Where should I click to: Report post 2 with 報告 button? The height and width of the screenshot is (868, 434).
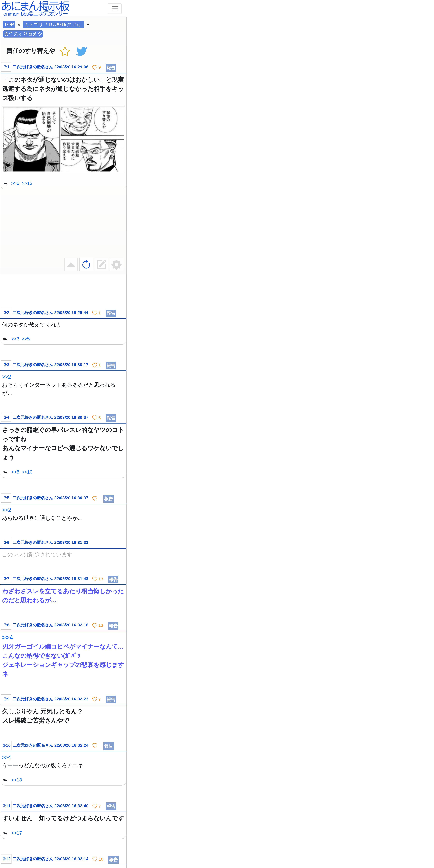pyautogui.click(x=111, y=313)
